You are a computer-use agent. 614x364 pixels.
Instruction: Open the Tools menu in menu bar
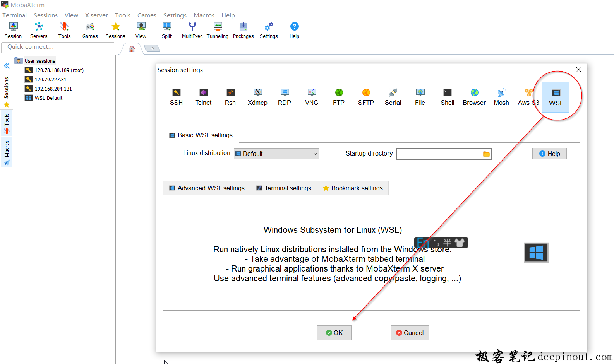pos(123,15)
